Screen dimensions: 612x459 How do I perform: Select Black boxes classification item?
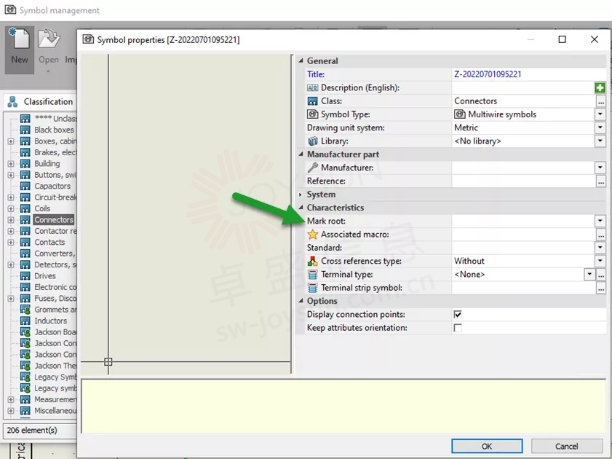[54, 130]
